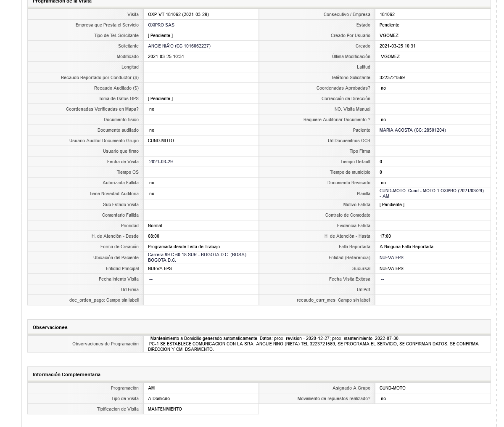Click attention start time 08:00
Image resolution: width=504 pixels, height=427 pixels.
click(153, 236)
